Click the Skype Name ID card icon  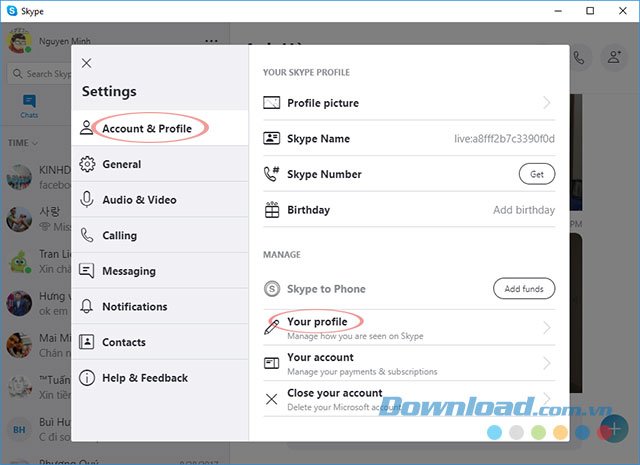tap(271, 138)
